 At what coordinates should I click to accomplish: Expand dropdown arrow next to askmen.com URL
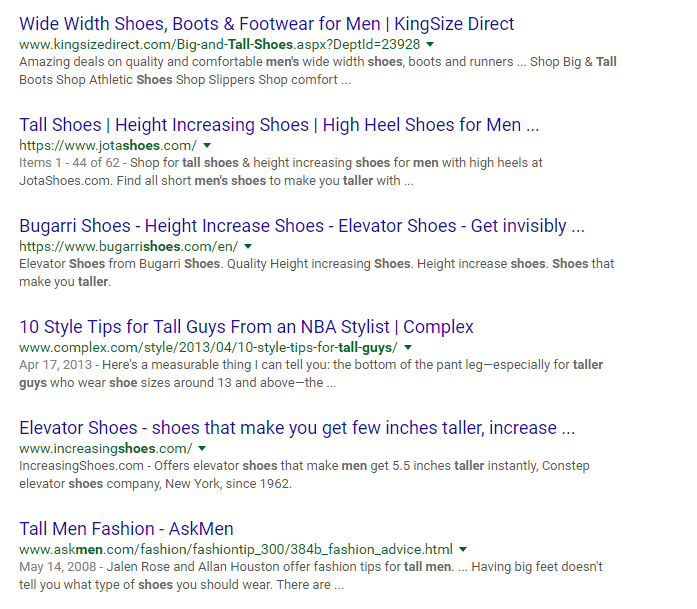[463, 549]
